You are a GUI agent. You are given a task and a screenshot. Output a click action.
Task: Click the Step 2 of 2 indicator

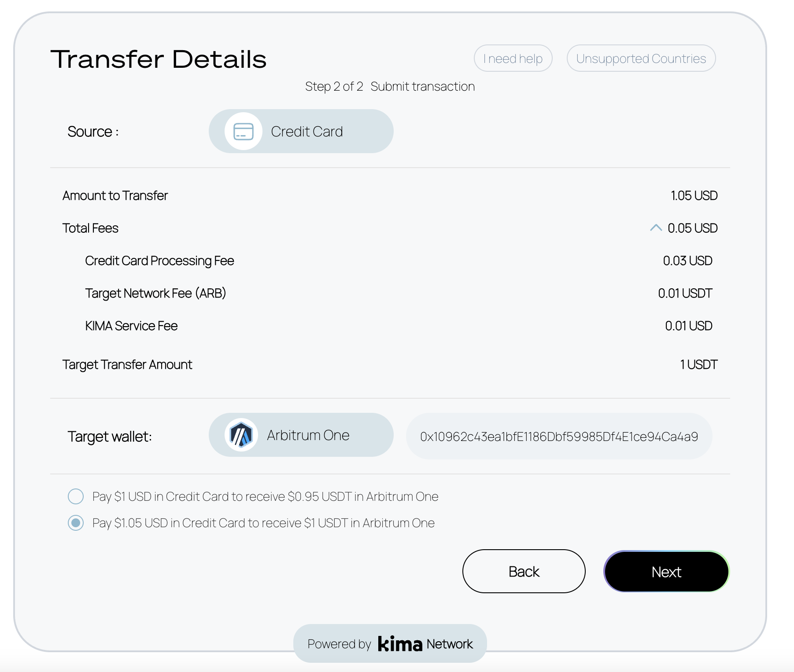point(334,86)
